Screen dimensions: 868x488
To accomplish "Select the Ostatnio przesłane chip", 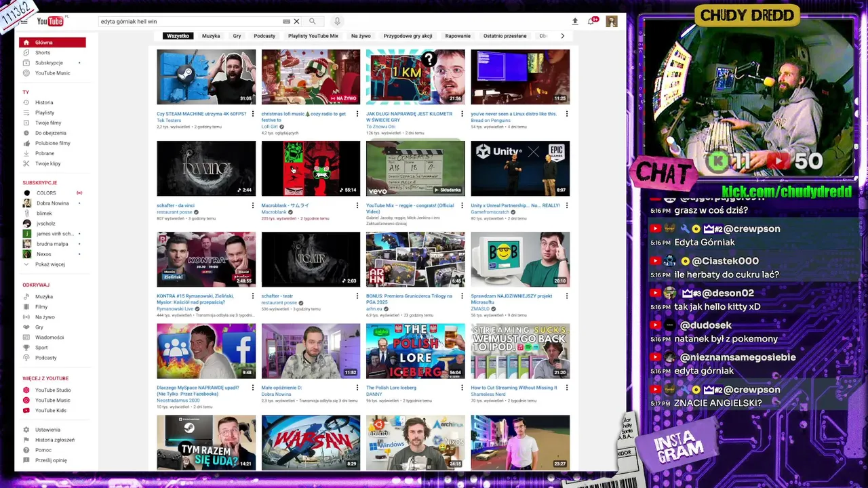I will tap(505, 36).
